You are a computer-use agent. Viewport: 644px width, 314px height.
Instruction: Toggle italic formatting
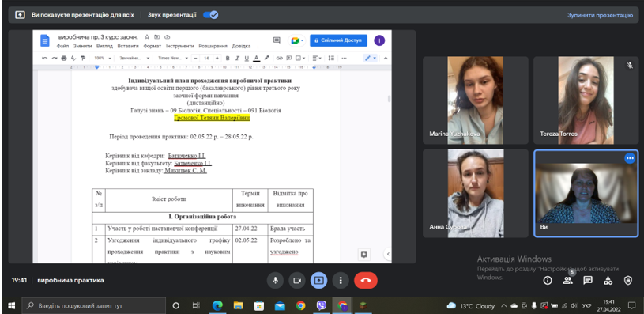coord(237,58)
